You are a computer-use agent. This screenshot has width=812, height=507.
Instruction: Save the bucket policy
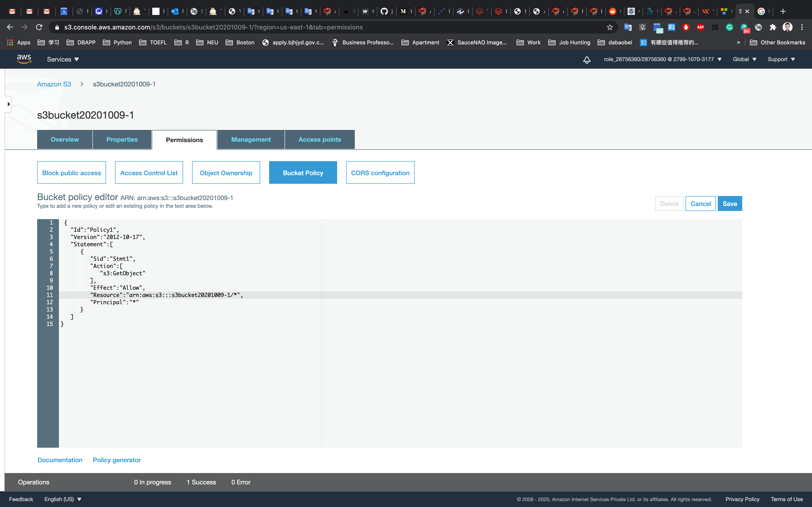(730, 203)
